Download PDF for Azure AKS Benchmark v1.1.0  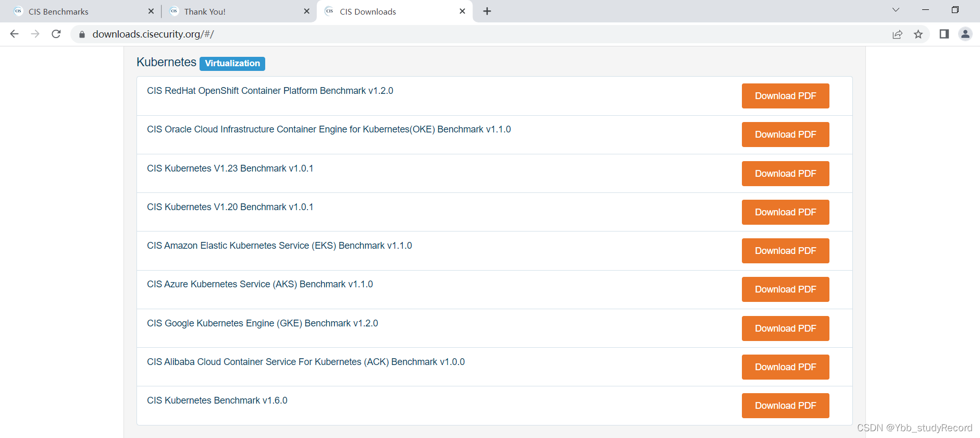click(785, 289)
